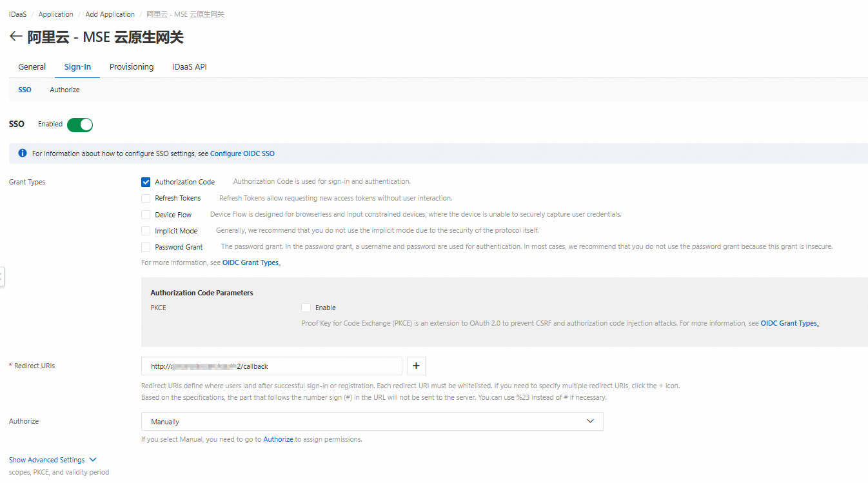This screenshot has height=483, width=868.
Task: Click the collapse handle on the left edge
Action: coord(2,277)
